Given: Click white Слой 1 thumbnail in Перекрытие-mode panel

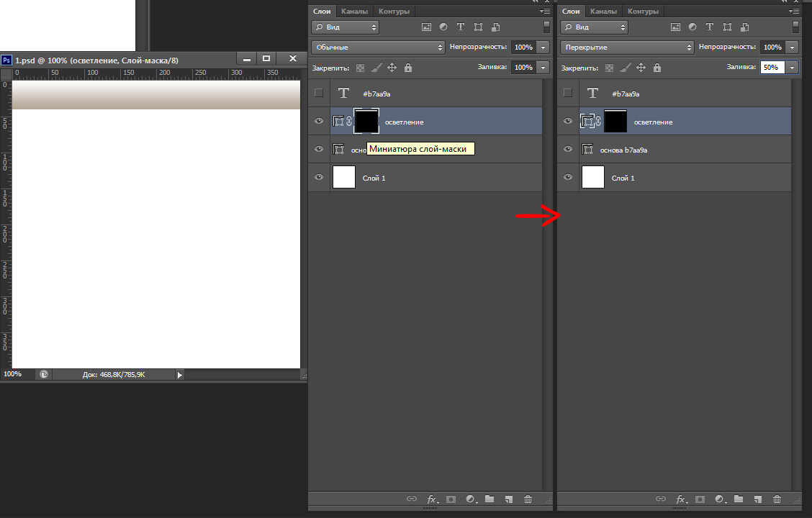Looking at the screenshot, I should coord(593,177).
